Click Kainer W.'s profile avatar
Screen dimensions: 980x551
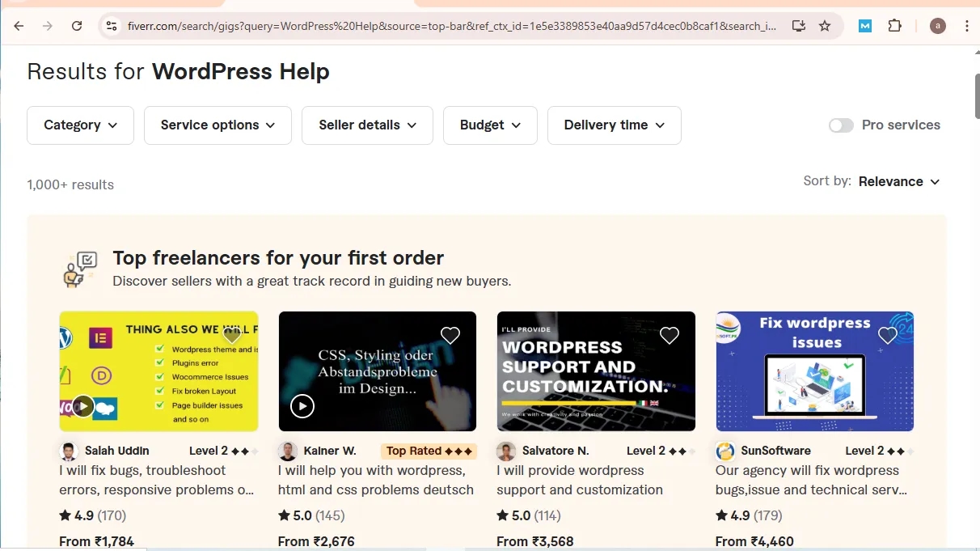[x=288, y=451]
